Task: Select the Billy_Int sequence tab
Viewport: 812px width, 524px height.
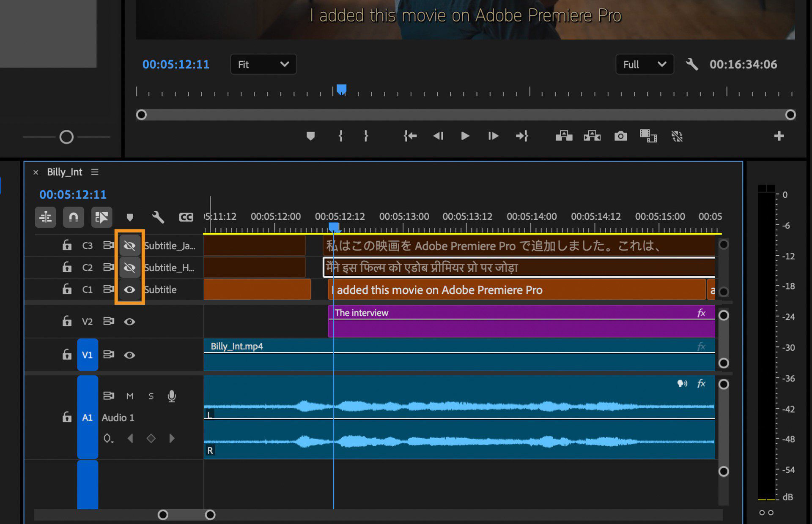Action: point(64,172)
